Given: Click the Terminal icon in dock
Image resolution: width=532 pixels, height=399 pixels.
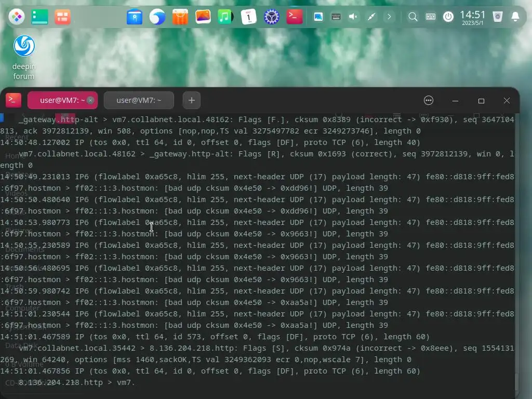Looking at the screenshot, I should point(295,16).
